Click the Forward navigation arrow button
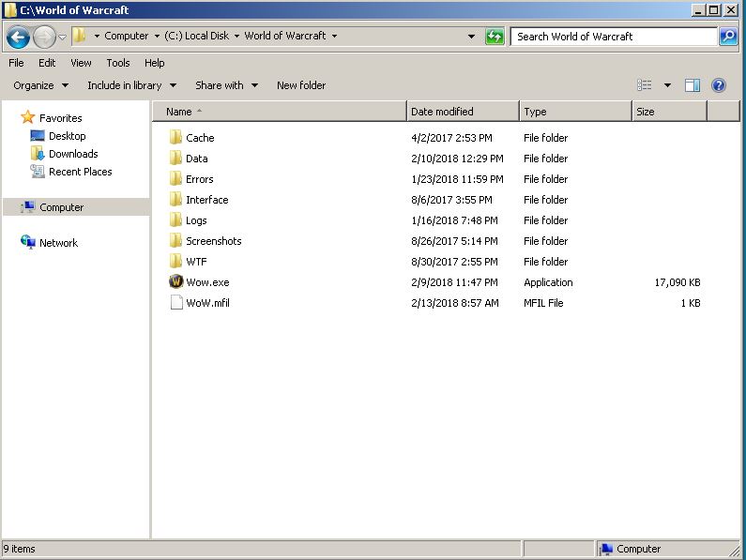 (x=44, y=37)
